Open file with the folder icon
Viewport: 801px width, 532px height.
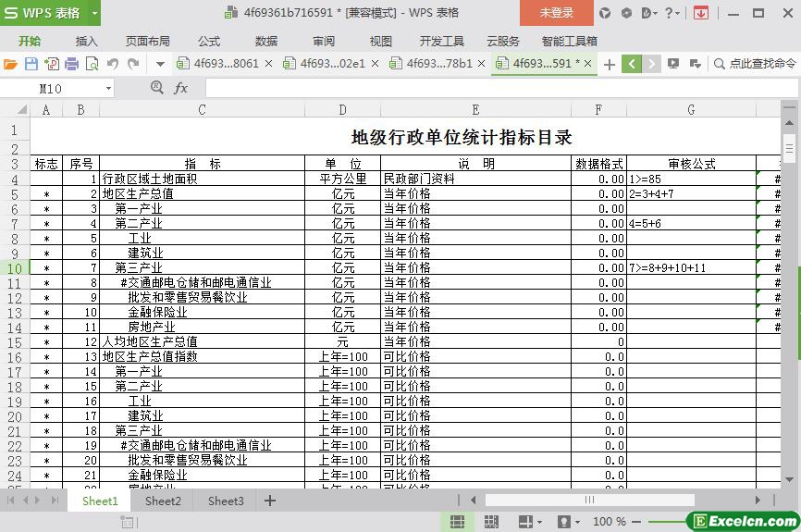point(10,64)
